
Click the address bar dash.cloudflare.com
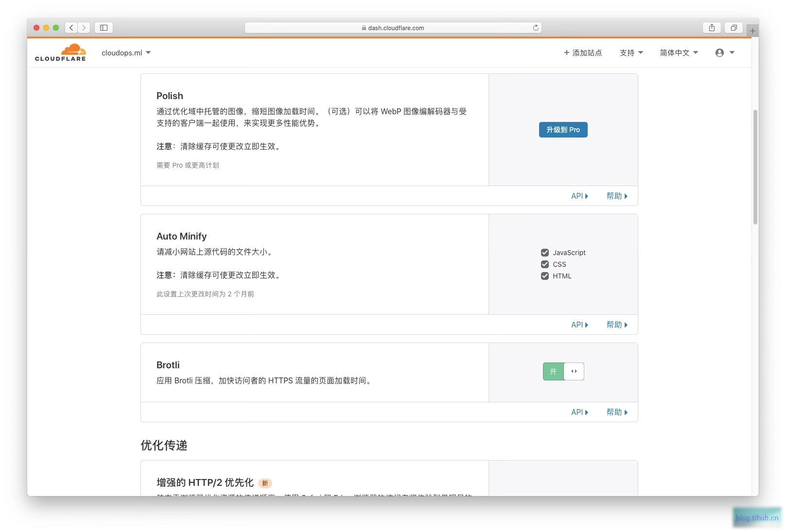(393, 28)
